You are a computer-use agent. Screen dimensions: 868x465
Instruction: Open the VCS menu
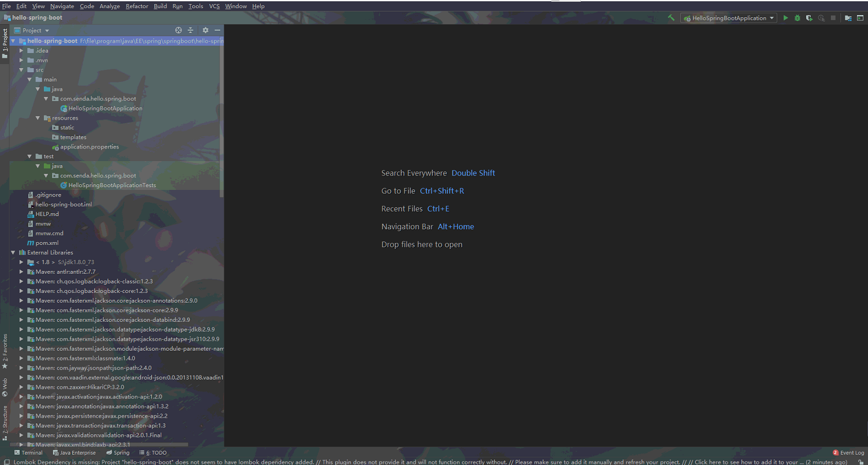tap(214, 6)
